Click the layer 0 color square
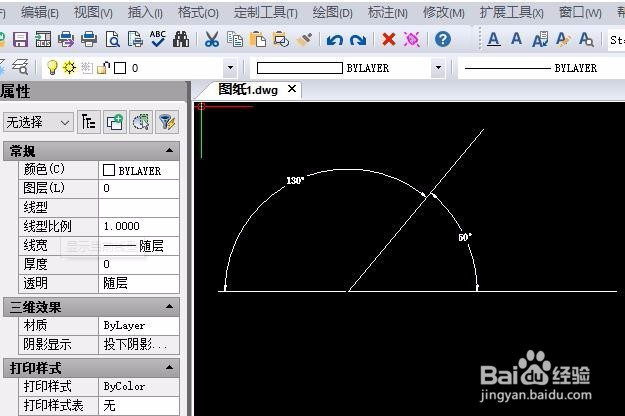Viewport: 625px width, 416px height. click(120, 68)
